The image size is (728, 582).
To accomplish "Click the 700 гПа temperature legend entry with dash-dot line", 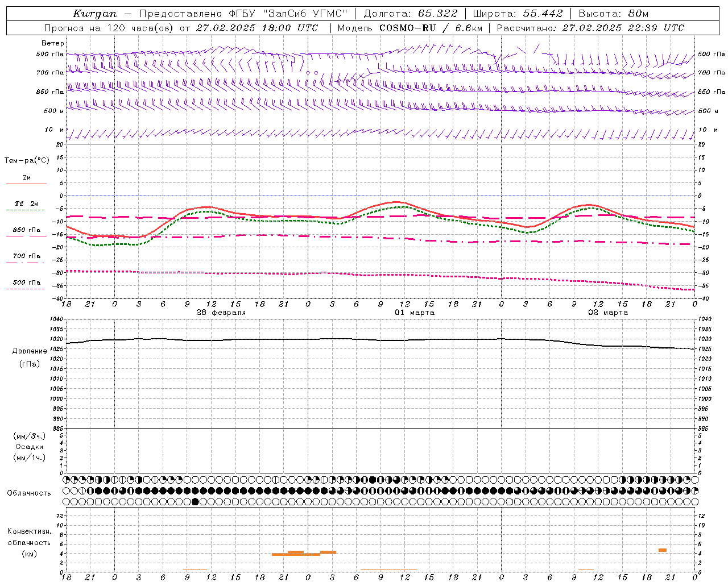I will pos(27,256).
